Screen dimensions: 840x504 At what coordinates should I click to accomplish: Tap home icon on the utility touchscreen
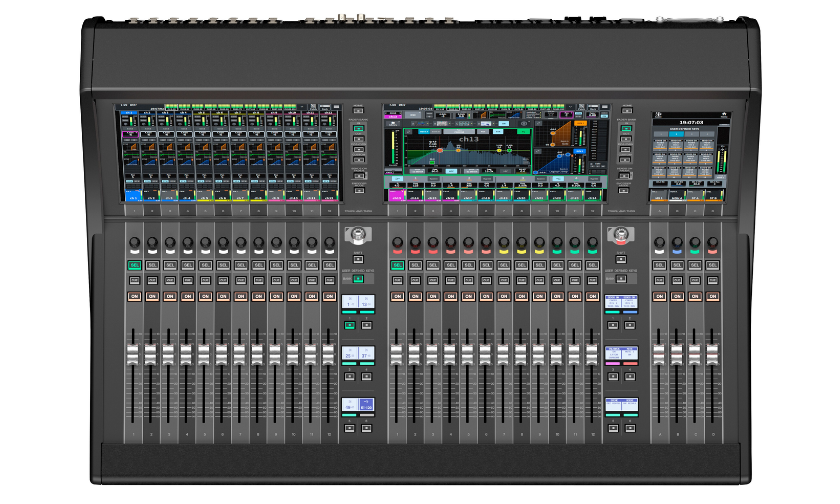pos(724,115)
